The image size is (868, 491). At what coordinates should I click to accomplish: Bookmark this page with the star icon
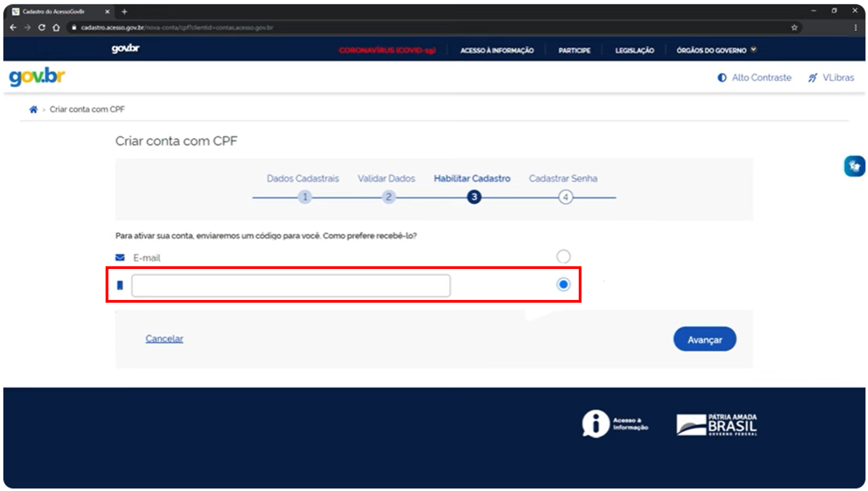tap(794, 27)
